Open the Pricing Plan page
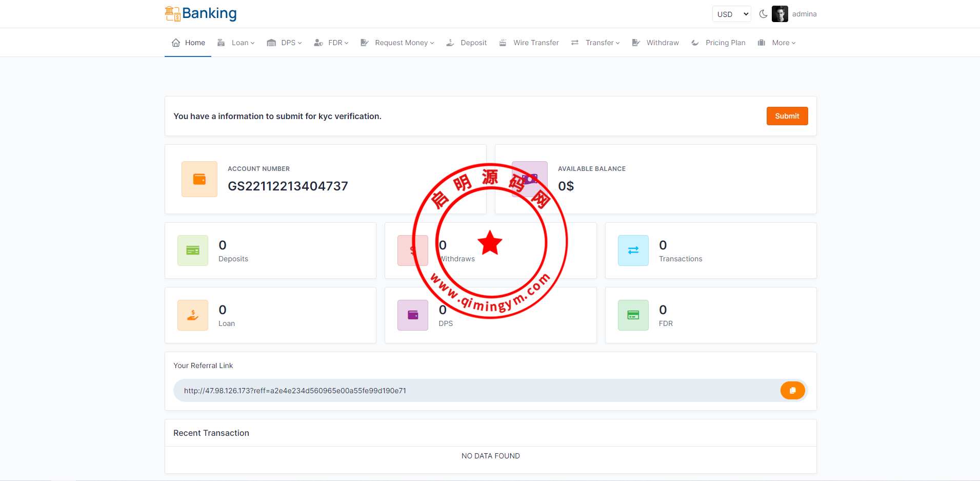This screenshot has height=481, width=980. click(x=719, y=43)
